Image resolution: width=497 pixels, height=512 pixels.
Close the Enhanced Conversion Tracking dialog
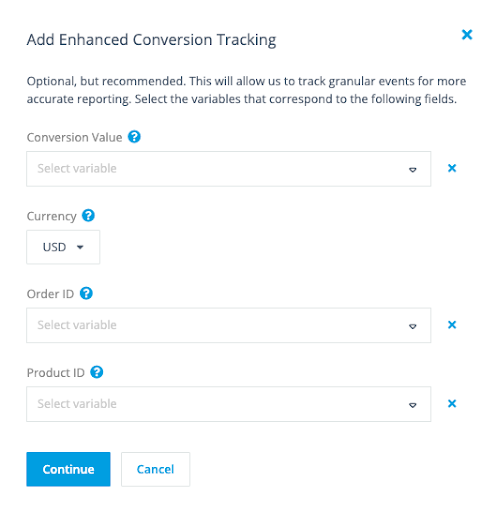tap(467, 35)
